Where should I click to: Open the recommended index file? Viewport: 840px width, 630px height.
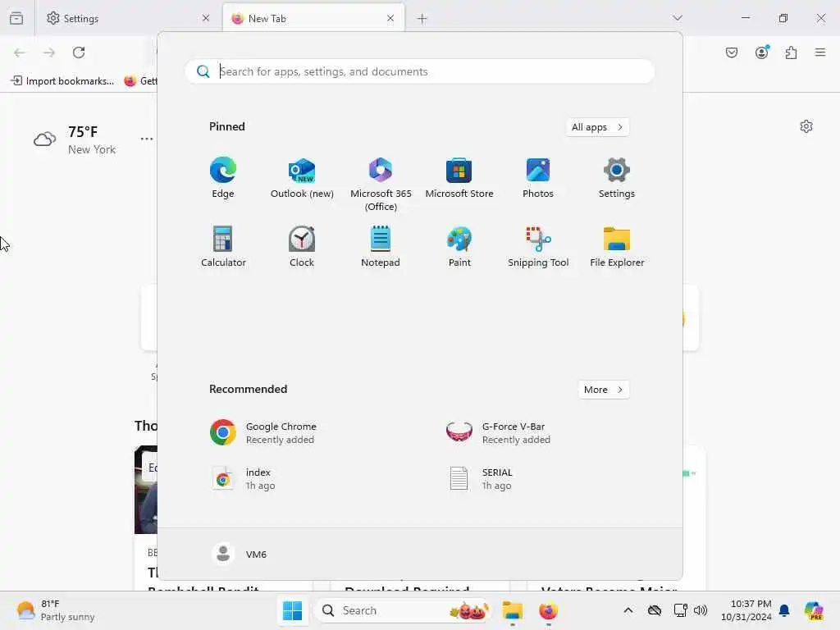(242, 478)
